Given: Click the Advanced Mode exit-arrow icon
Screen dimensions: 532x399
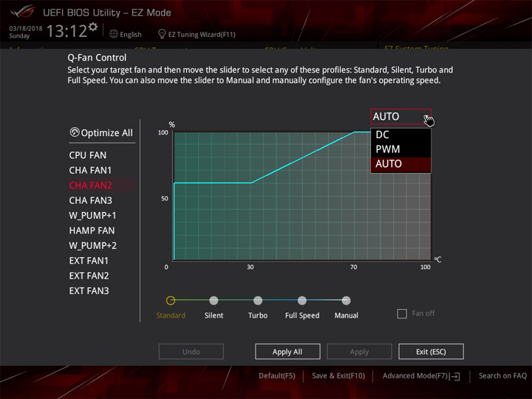Looking at the screenshot, I should coord(454,376).
